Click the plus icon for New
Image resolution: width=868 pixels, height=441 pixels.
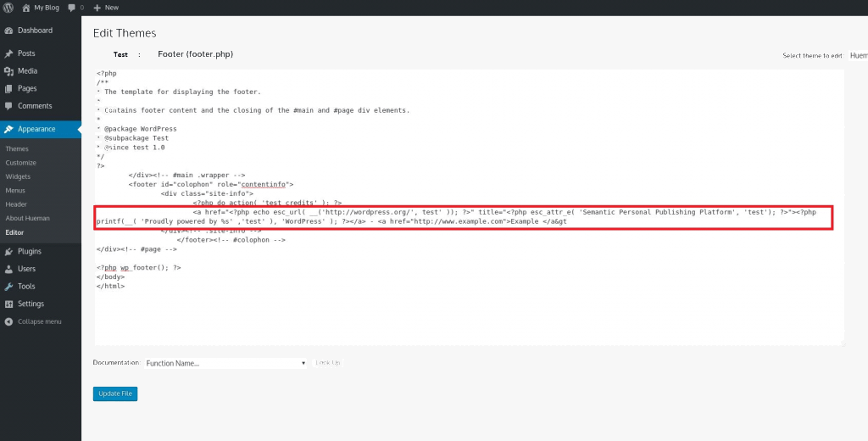pos(97,8)
